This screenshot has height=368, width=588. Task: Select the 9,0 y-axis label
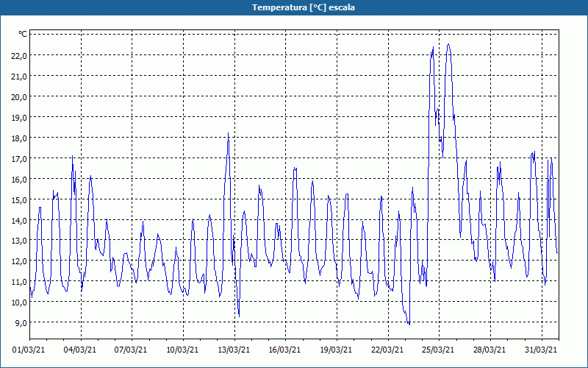point(21,323)
